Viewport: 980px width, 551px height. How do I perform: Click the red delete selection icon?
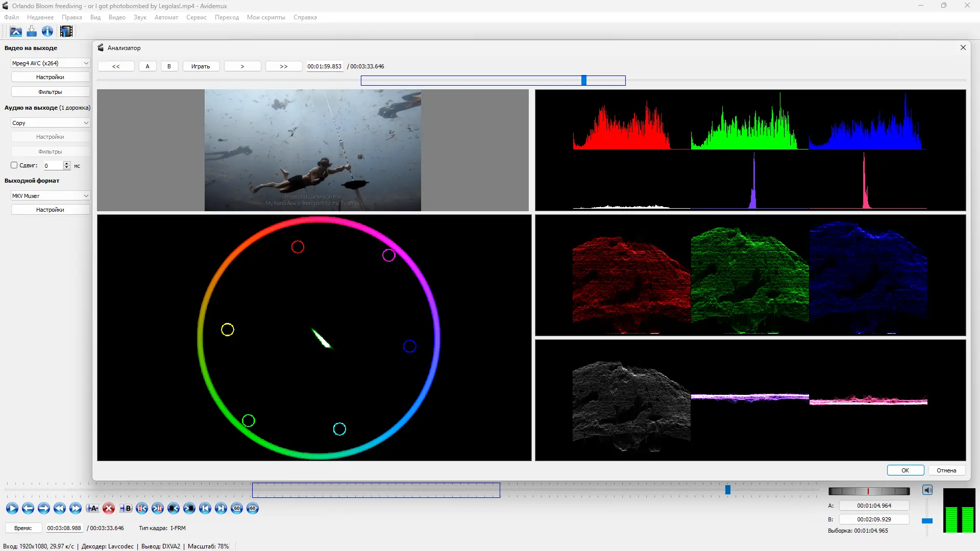click(108, 508)
